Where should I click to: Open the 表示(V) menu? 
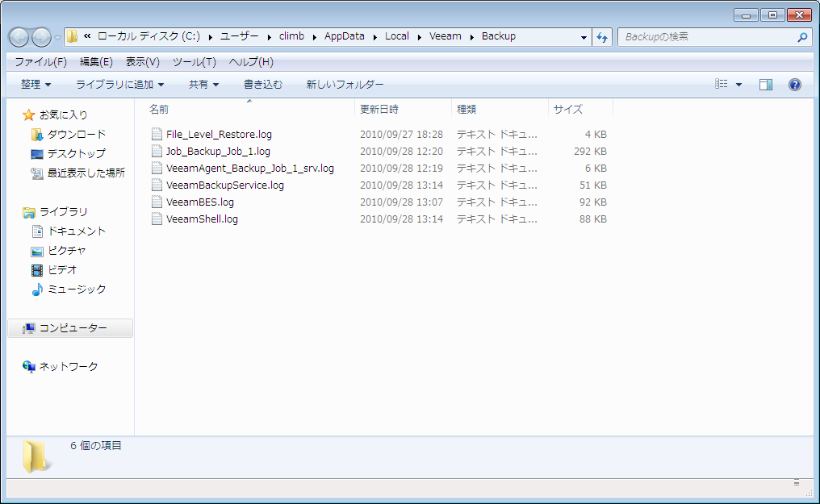[x=142, y=61]
